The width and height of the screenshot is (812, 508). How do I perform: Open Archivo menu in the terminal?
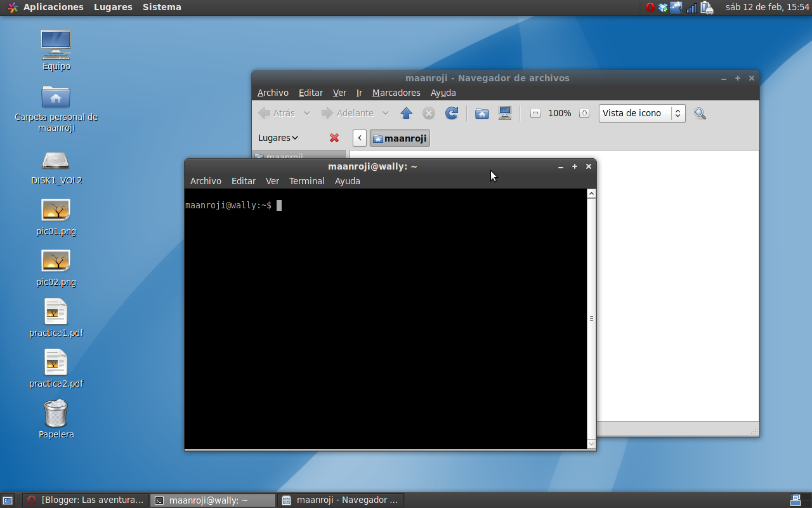[x=206, y=181]
